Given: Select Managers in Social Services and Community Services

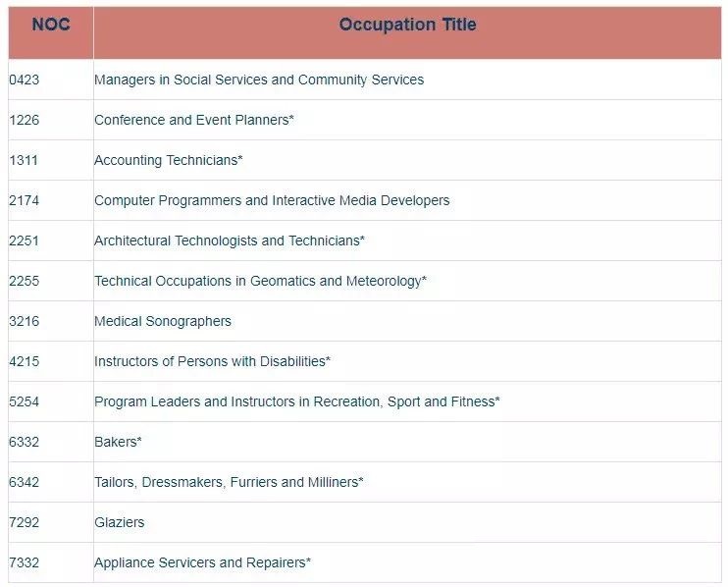Looking at the screenshot, I should point(259,80).
